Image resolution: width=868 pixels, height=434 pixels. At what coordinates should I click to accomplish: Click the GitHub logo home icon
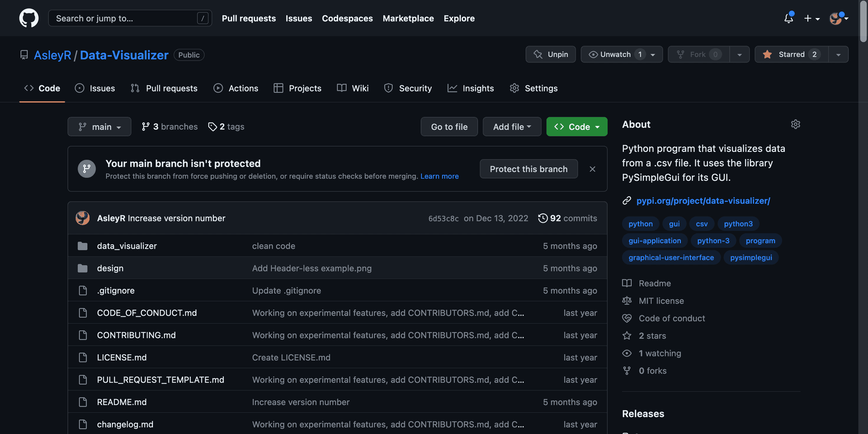(x=28, y=18)
